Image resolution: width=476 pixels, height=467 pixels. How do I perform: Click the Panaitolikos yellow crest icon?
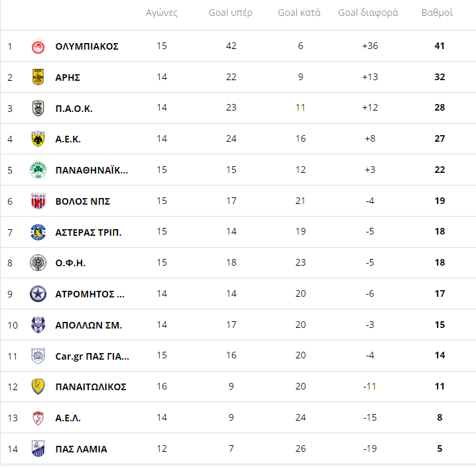coord(38,387)
